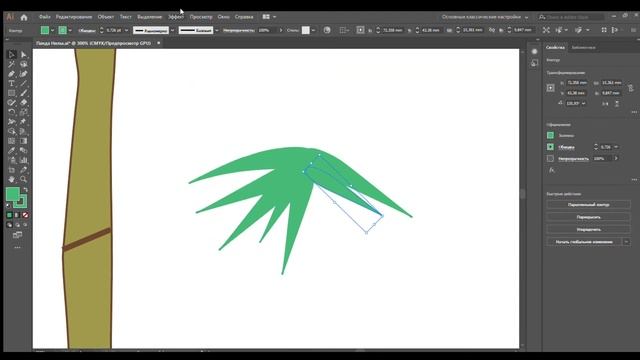Open Recolor Artwork from control bar
This screenshot has width=640, height=360.
tap(327, 30)
